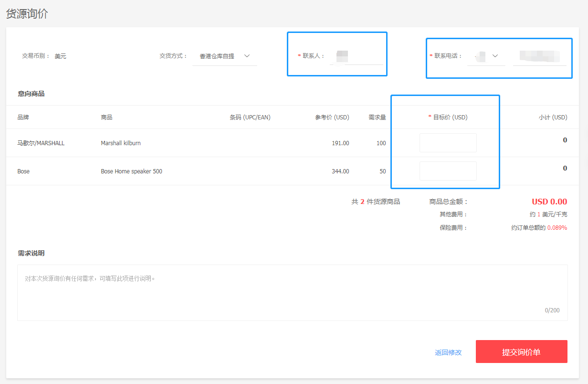Open the 交货方式 delivery method dropdown
Viewport: 588px width, 384px height.
(x=224, y=56)
